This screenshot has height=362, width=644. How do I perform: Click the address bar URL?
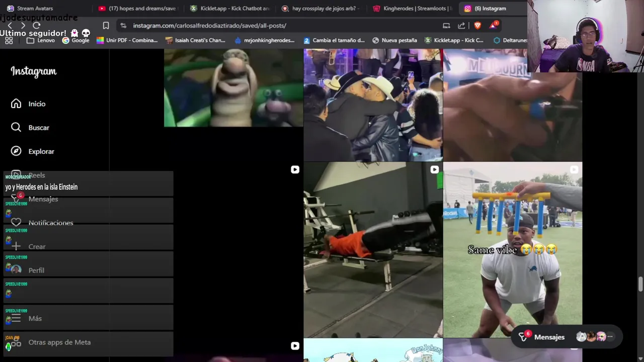209,26
